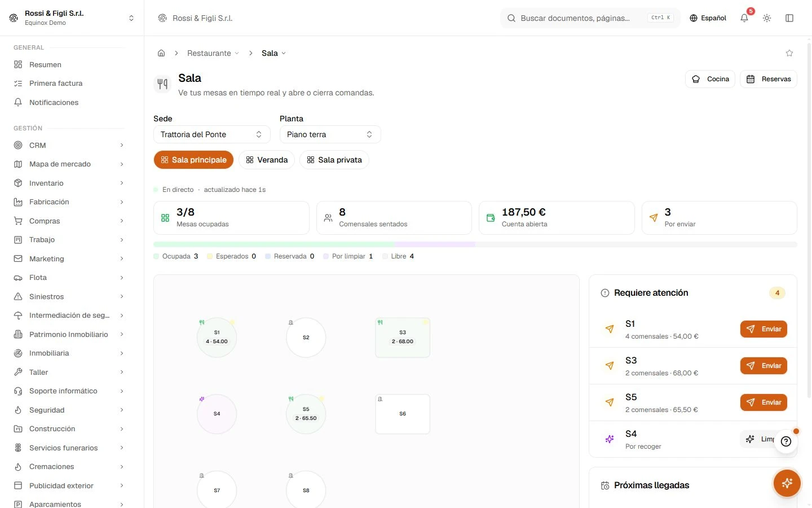This screenshot has height=508, width=812.
Task: Click the Por enviar 3 card
Action: 720,218
